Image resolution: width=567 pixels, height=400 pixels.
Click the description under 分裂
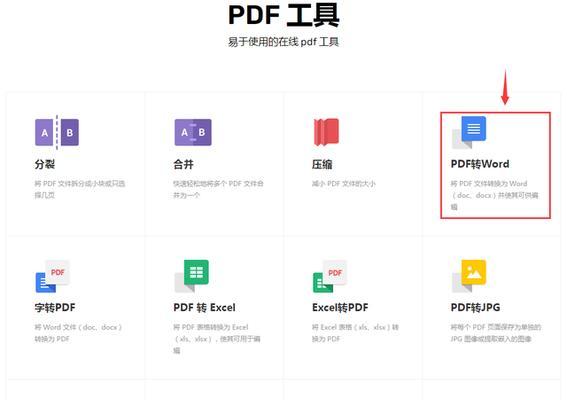pyautogui.click(x=80, y=189)
